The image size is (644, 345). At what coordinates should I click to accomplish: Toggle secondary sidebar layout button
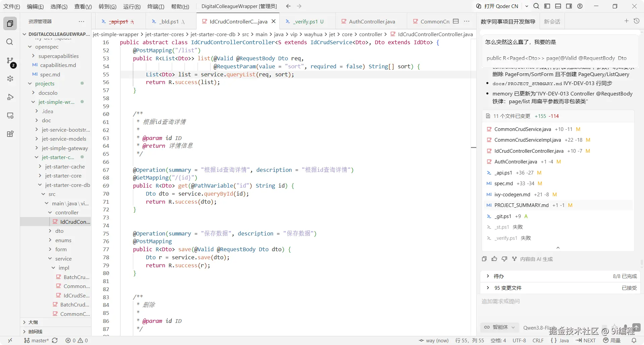coord(569,6)
